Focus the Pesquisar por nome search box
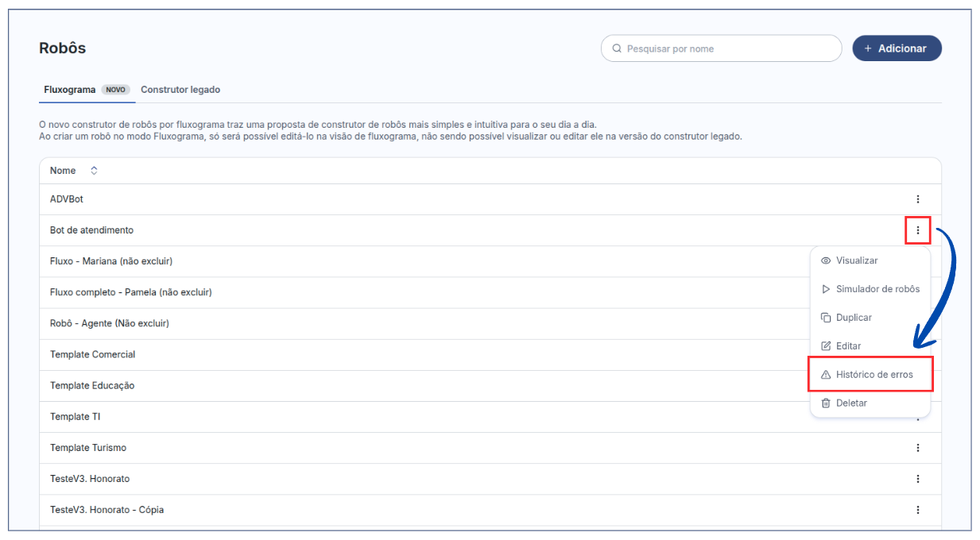 (x=727, y=48)
